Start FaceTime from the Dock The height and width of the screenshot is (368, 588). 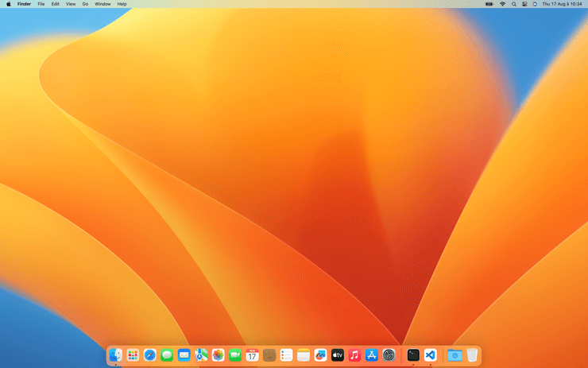pyautogui.click(x=235, y=354)
